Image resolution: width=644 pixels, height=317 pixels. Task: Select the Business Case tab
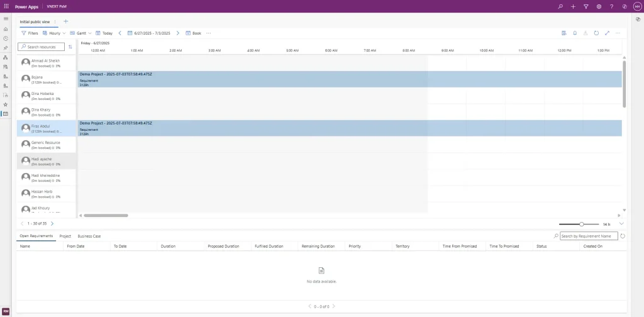[89, 236]
